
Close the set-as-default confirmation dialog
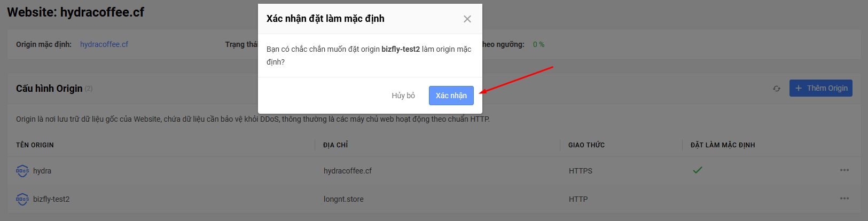[x=467, y=19]
